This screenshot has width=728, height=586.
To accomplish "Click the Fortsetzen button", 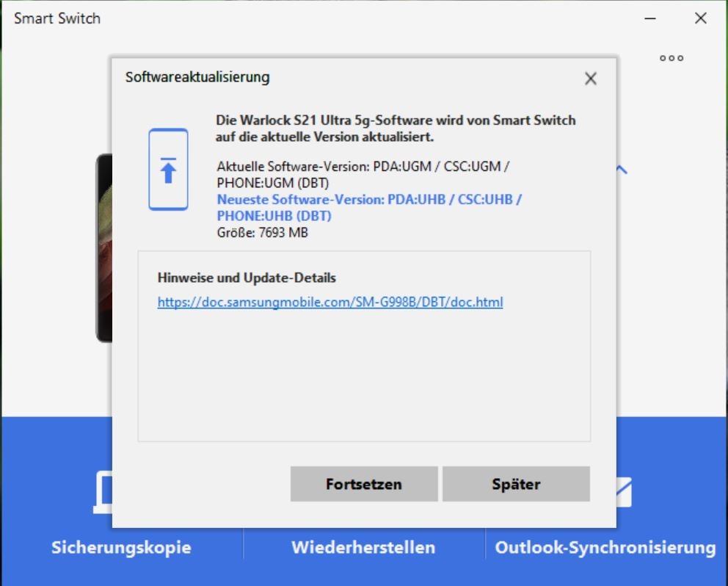I will 364,484.
